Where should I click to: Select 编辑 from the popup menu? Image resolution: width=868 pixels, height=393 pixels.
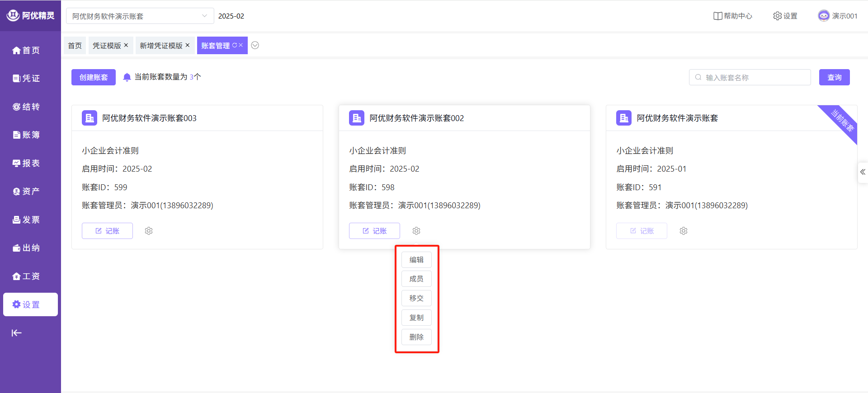pos(416,260)
